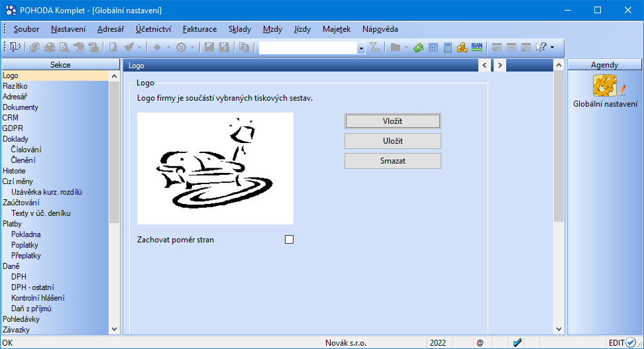Click the exit door icon in the toolbar
Screen dimensions: 644x349
point(15,47)
